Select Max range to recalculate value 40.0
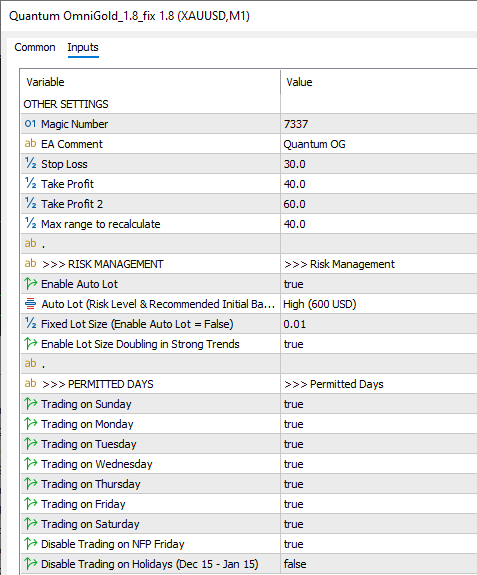Viewport: 477px width, 575px height. (x=294, y=224)
